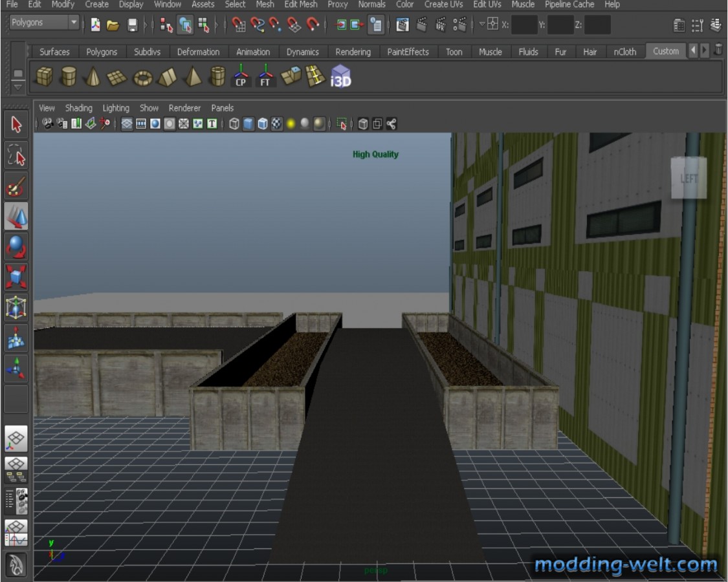Open the Pipeline Cache menu
This screenshot has width=728, height=582.
pyautogui.click(x=569, y=5)
